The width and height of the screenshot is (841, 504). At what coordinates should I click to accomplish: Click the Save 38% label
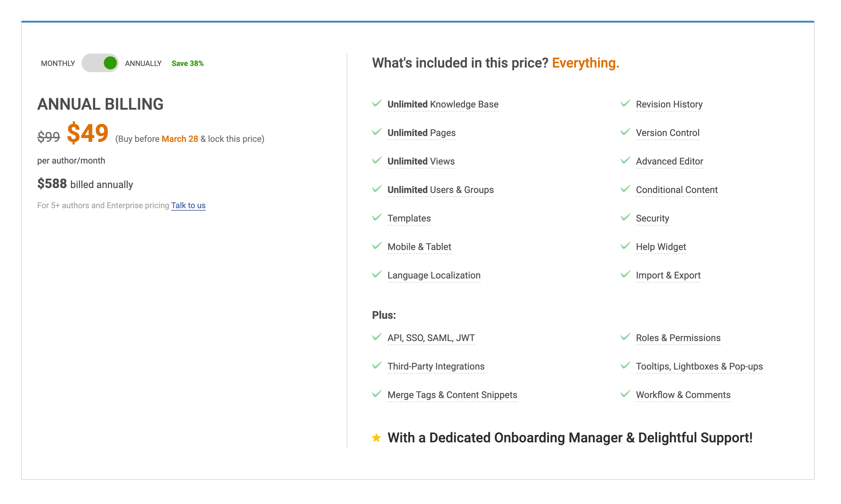click(188, 64)
